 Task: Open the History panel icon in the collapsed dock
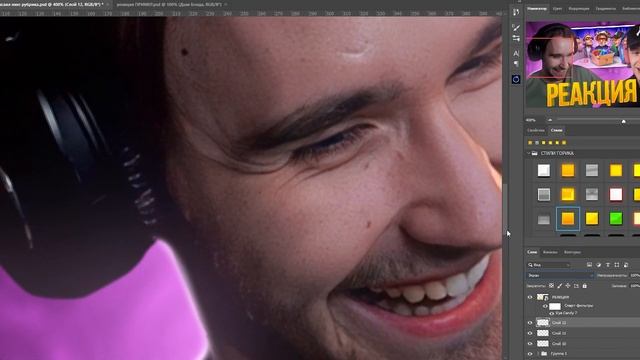tap(516, 12)
